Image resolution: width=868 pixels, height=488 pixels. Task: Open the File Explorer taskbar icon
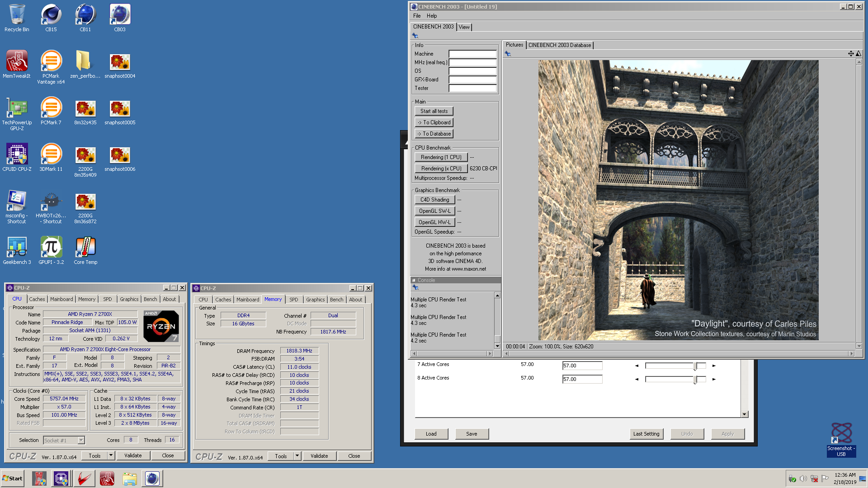tap(130, 479)
